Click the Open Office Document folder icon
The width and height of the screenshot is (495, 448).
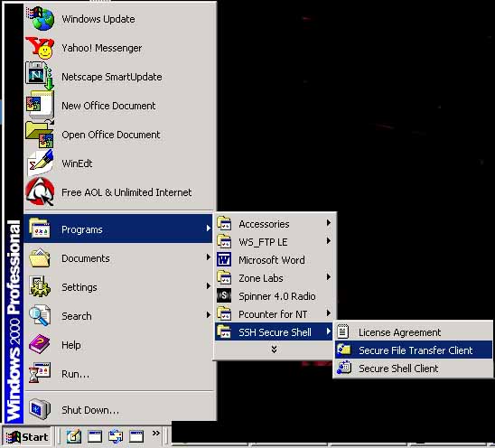tap(40, 135)
